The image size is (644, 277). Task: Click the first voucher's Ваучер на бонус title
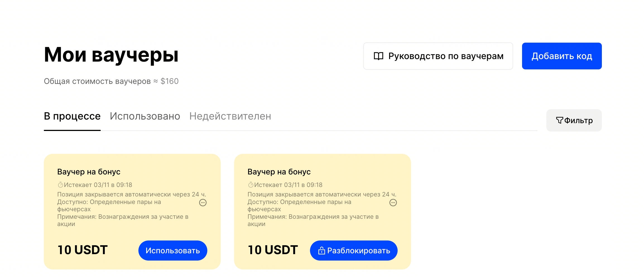[89, 172]
